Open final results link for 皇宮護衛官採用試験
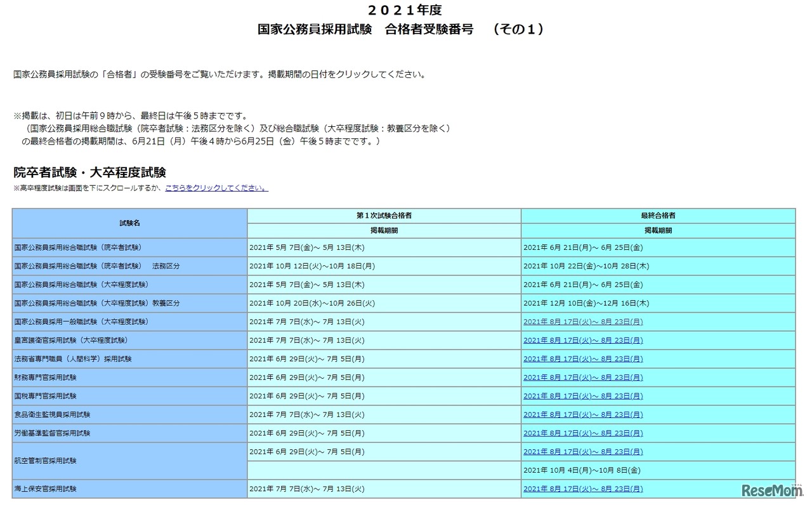Viewport: 812px width, 505px height. 582,341
